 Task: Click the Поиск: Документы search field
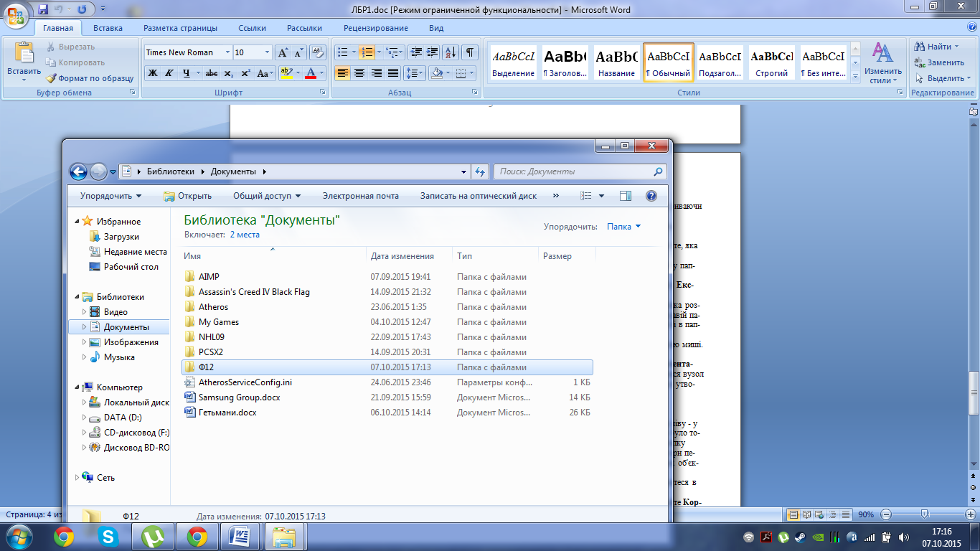tap(580, 171)
